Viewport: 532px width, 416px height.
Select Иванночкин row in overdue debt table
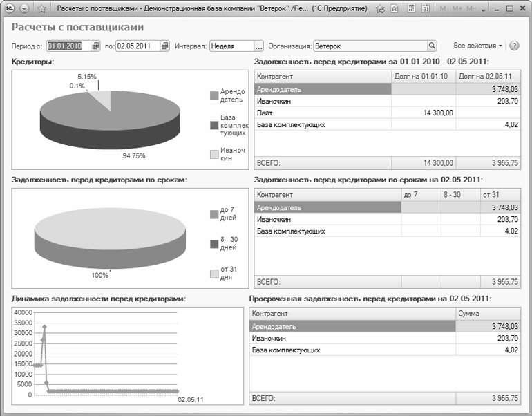click(385, 339)
